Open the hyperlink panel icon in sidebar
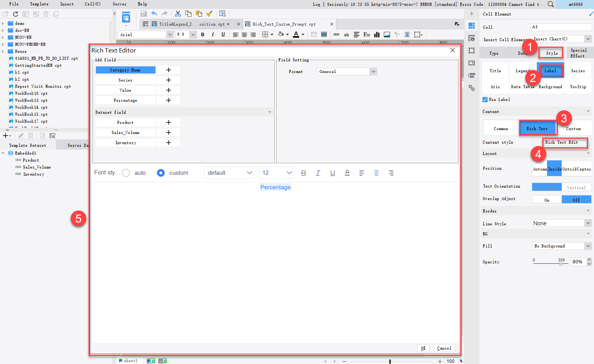 [472, 88]
